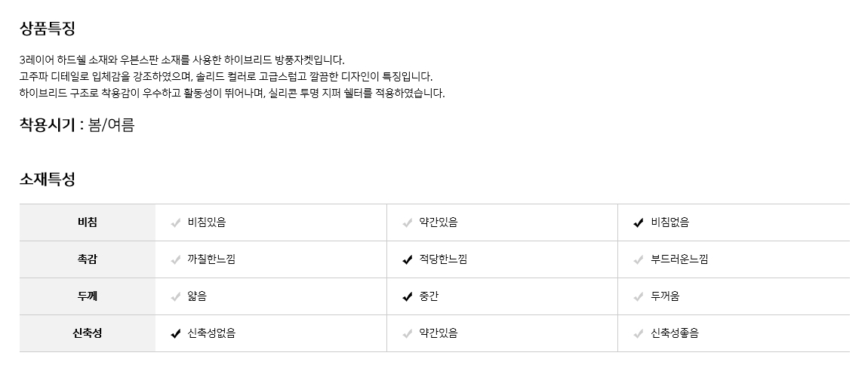Viewport: 868px width, 365px height.
Task: Click the checkmark next to 얇음
Action: (x=175, y=296)
